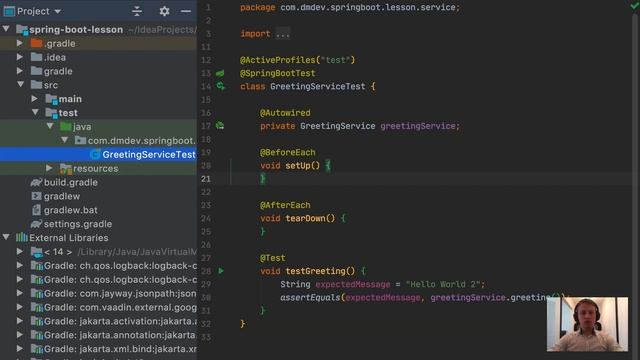The height and width of the screenshot is (360, 640).
Task: Select Gradle: jakarta.activation library
Action: [x=120, y=321]
